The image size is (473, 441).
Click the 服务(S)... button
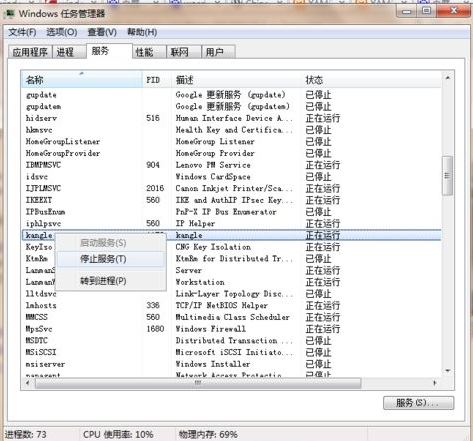tap(418, 403)
